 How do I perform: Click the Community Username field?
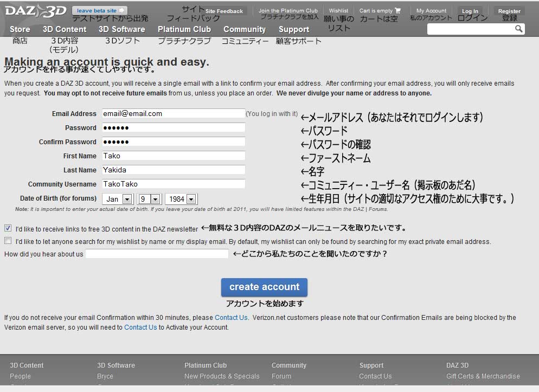click(x=174, y=184)
